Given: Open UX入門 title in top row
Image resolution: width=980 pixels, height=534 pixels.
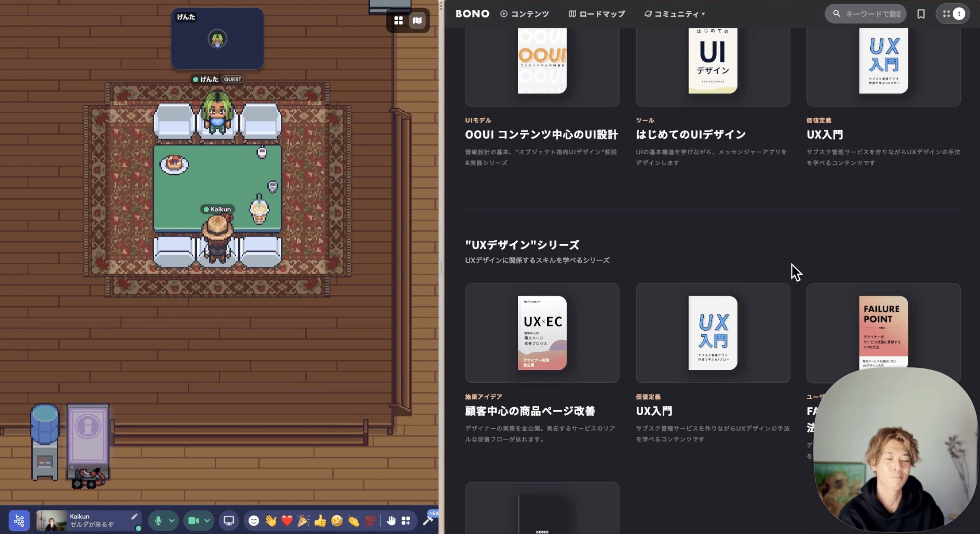Looking at the screenshot, I should click(825, 134).
